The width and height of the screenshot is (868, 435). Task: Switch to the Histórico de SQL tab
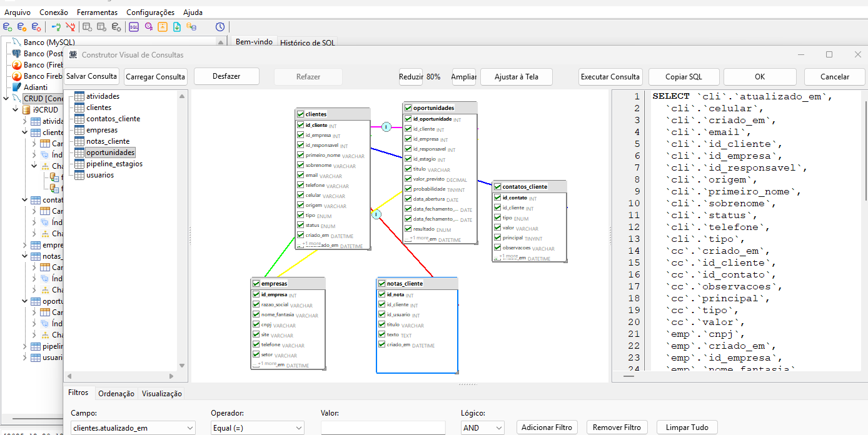[307, 42]
